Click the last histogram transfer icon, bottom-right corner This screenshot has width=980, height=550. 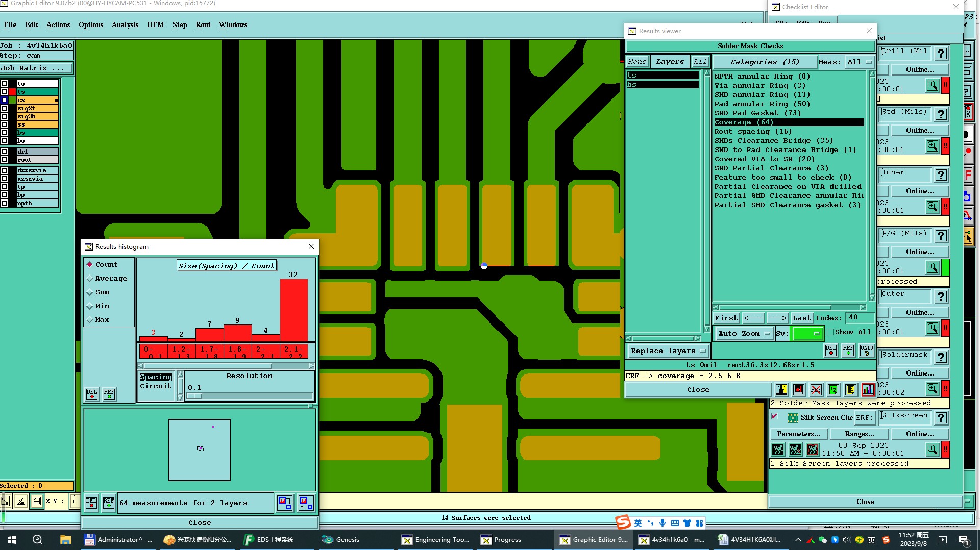306,503
